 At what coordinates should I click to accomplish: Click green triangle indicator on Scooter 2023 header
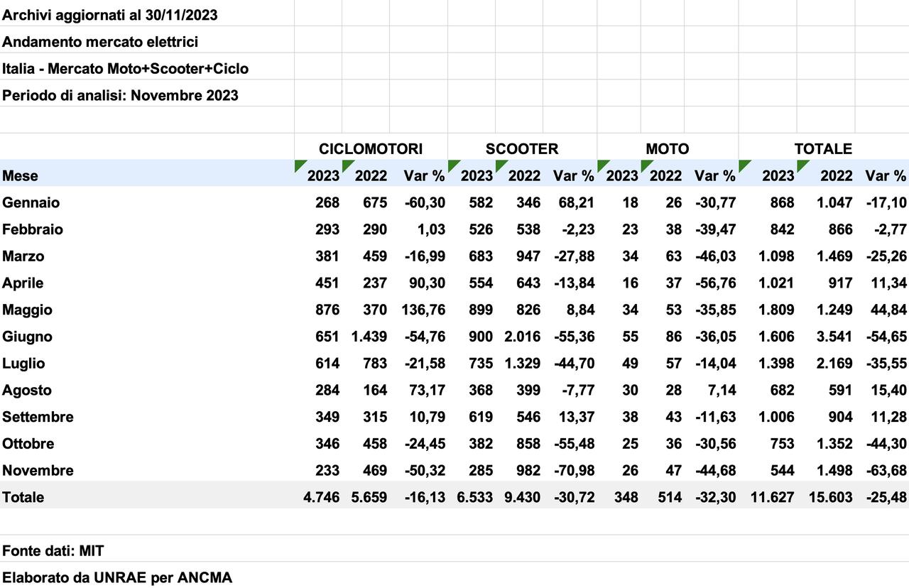[x=452, y=164]
